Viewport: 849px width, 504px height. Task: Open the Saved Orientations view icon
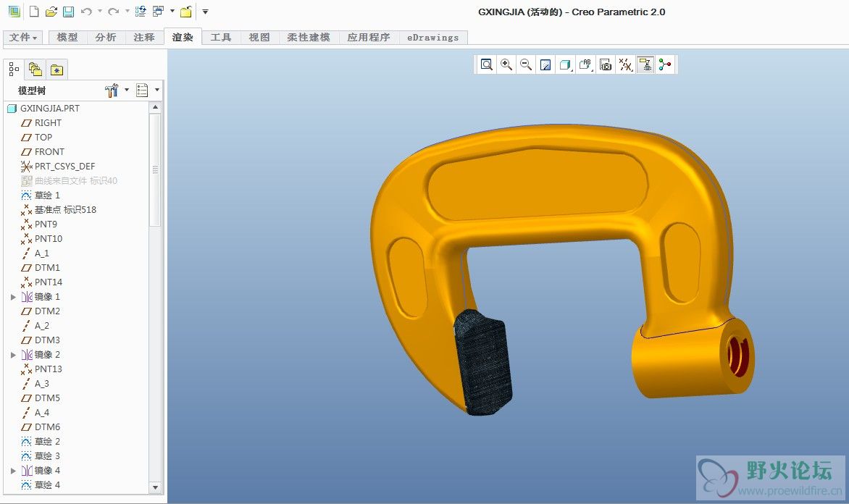585,65
